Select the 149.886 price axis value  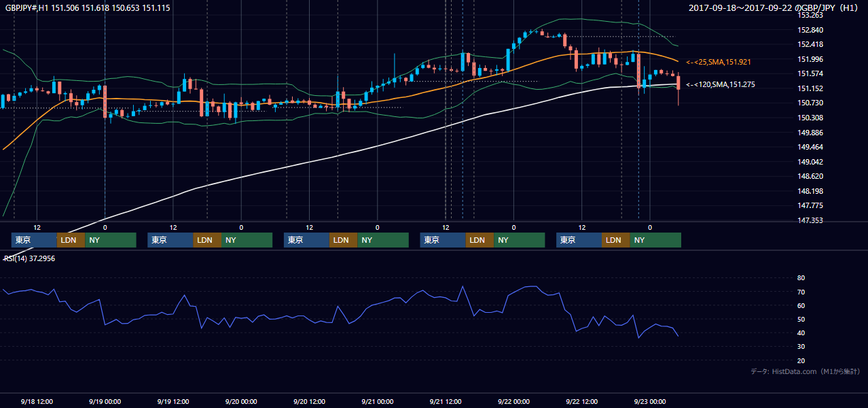pos(812,133)
